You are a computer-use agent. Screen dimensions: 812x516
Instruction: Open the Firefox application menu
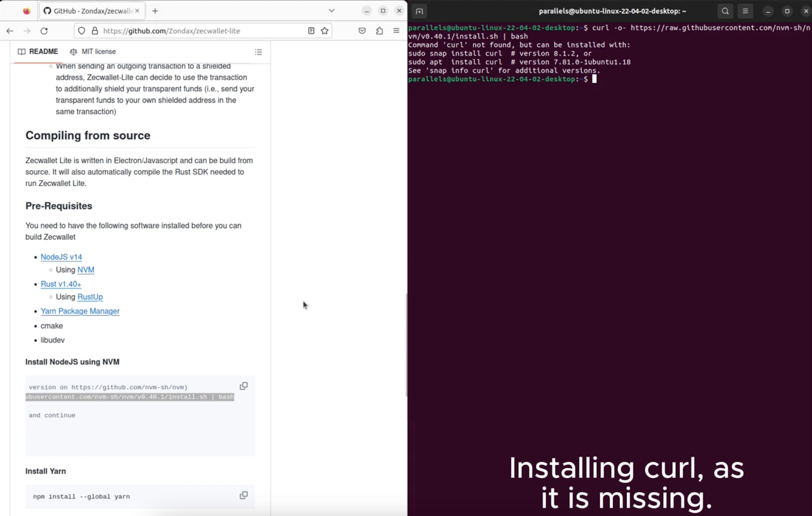396,31
